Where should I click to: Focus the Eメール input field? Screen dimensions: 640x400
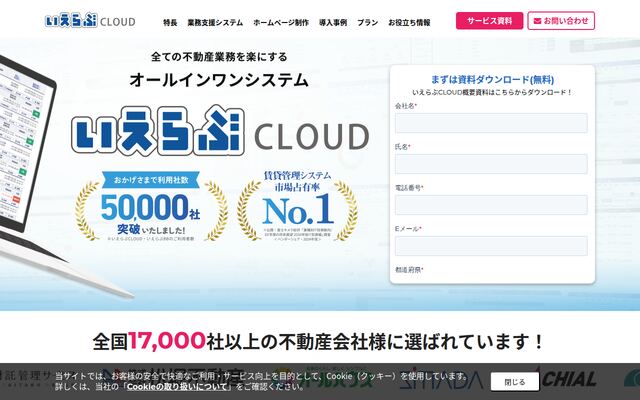tap(491, 246)
